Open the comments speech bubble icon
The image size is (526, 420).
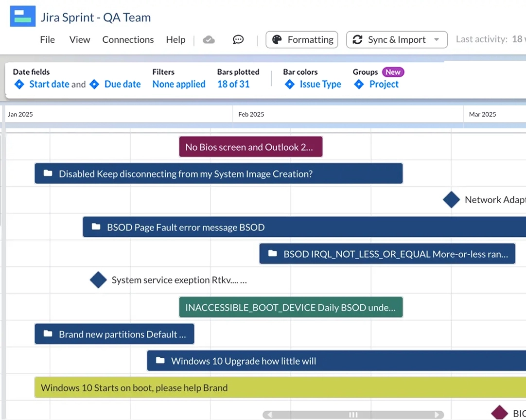point(238,39)
